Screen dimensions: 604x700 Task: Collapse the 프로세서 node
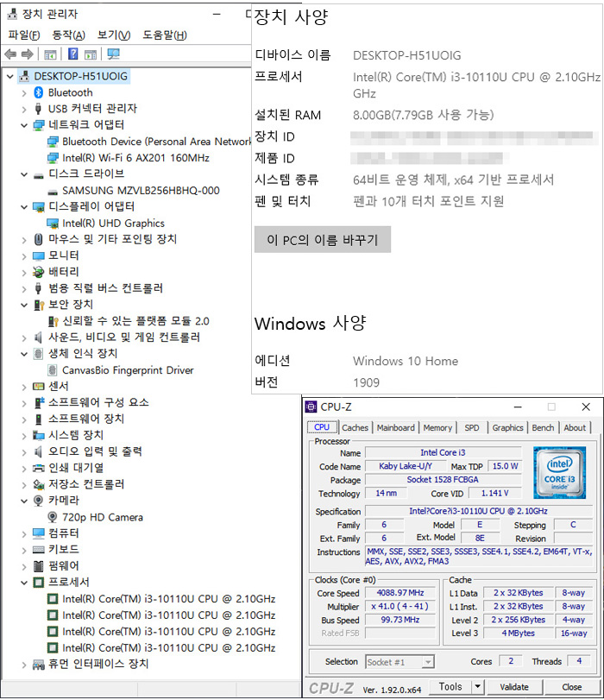point(24,583)
